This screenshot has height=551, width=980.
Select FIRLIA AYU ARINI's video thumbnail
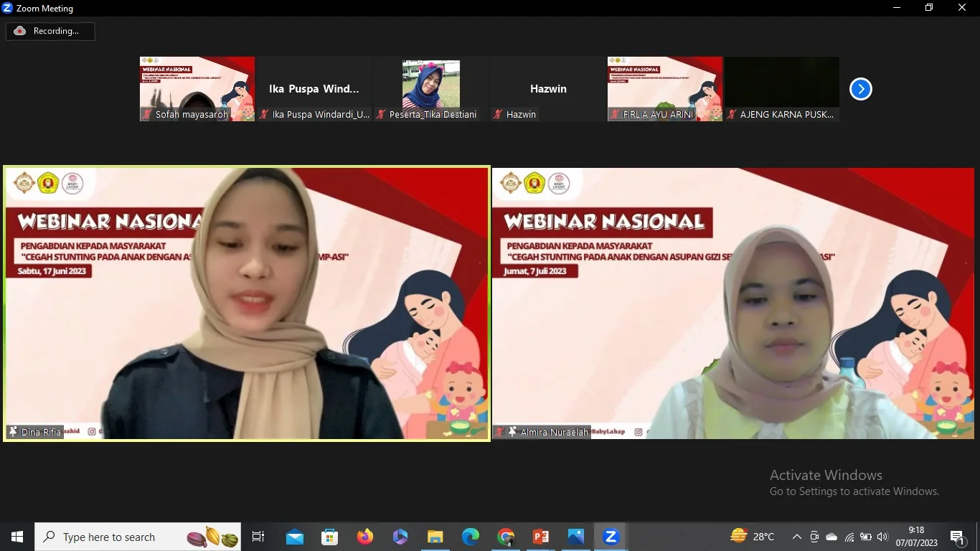[665, 89]
